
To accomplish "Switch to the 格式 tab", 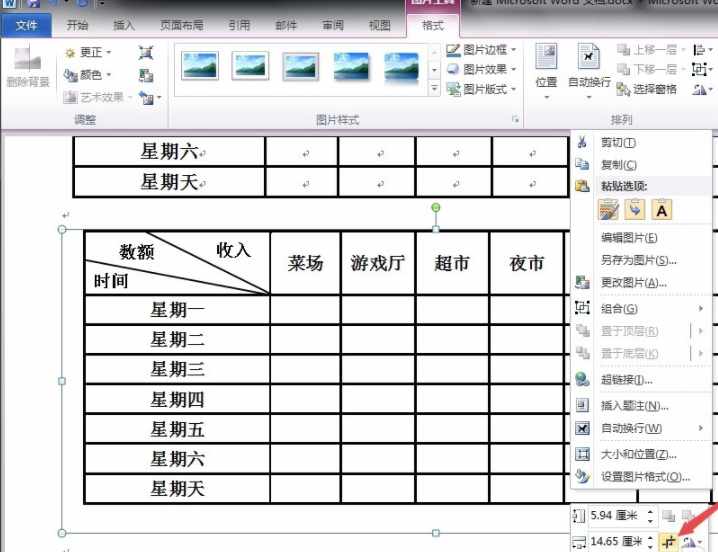I will [x=433, y=26].
